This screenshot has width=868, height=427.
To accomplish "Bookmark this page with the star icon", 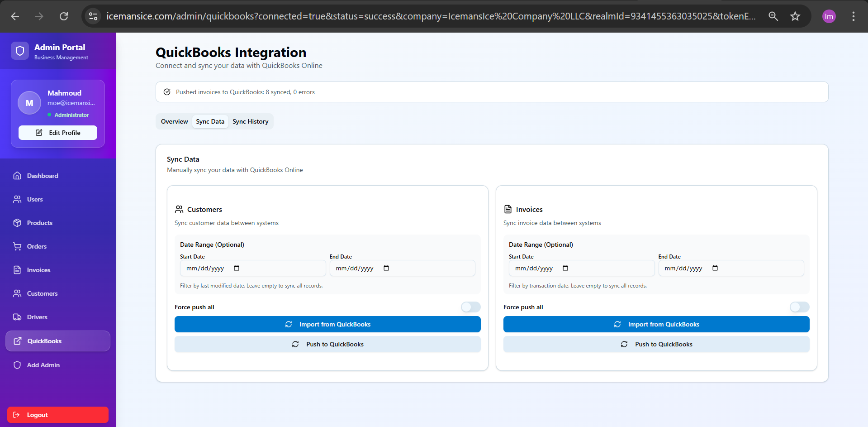I will [x=795, y=16].
